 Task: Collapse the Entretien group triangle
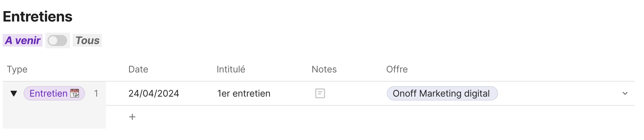click(14, 94)
